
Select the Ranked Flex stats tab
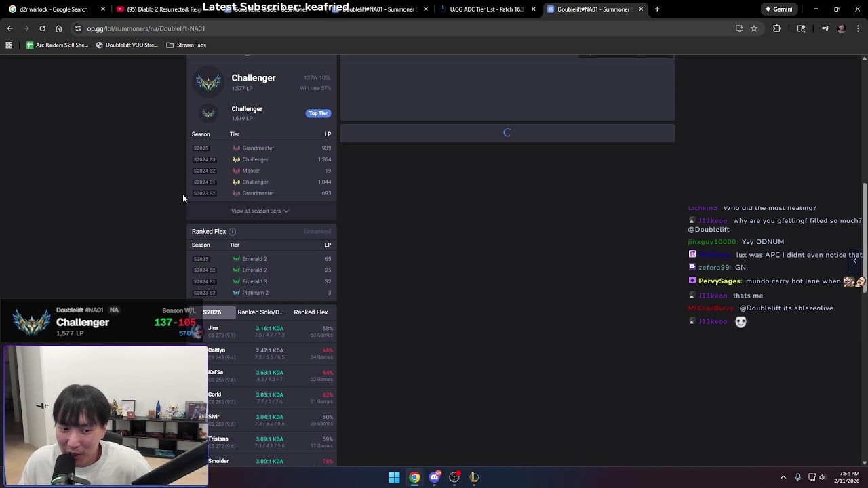(x=311, y=312)
